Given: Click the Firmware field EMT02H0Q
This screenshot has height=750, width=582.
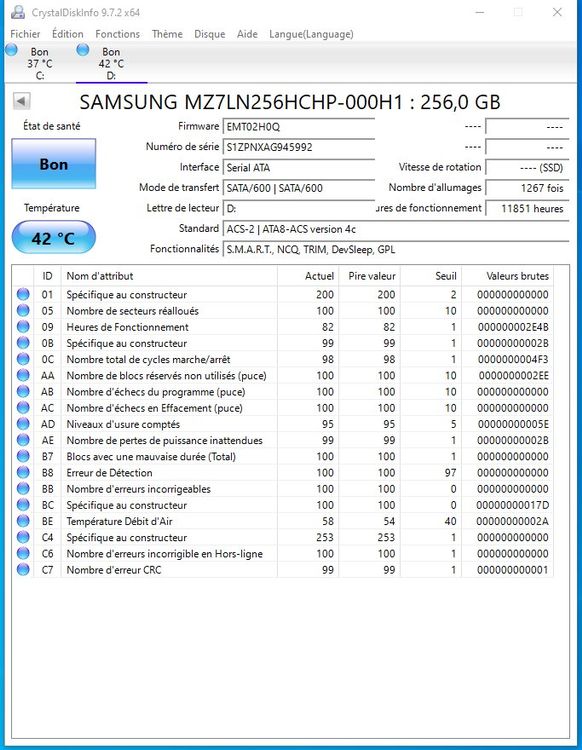Looking at the screenshot, I should pos(299,127).
